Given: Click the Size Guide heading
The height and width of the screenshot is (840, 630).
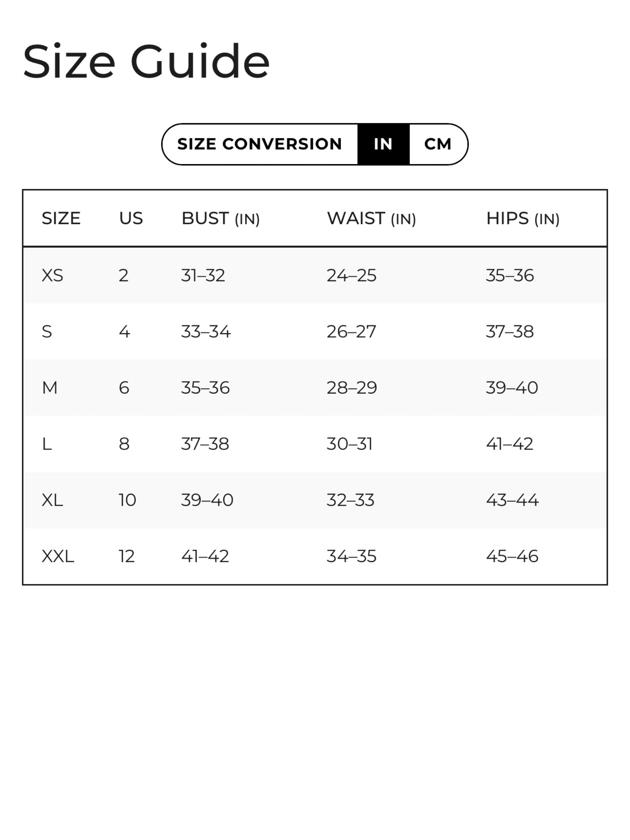Looking at the screenshot, I should 146,62.
